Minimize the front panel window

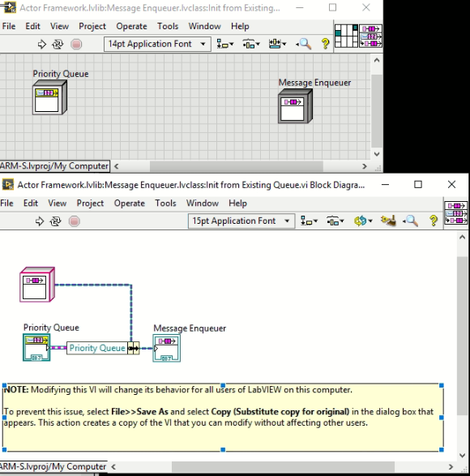(x=300, y=7)
